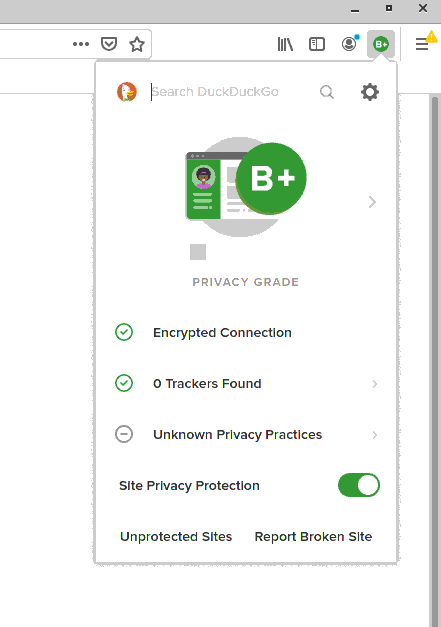Screen dimensions: 441x627
Task: Show sidebars icon in toolbar
Action: tap(317, 44)
